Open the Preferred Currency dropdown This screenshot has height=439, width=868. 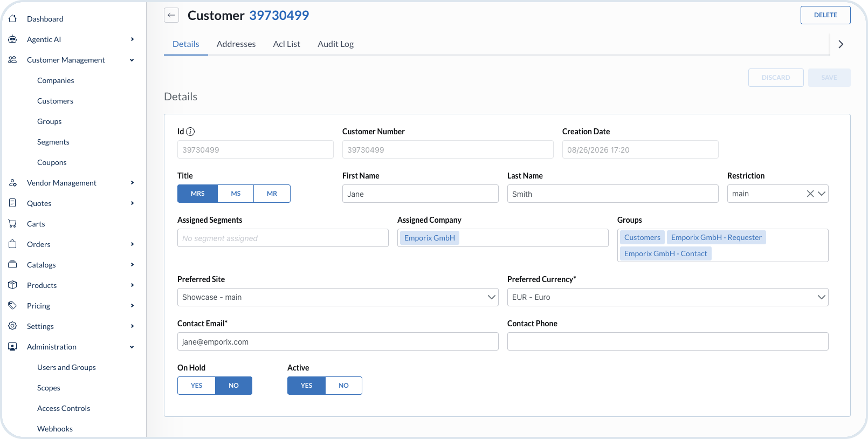[x=667, y=297]
